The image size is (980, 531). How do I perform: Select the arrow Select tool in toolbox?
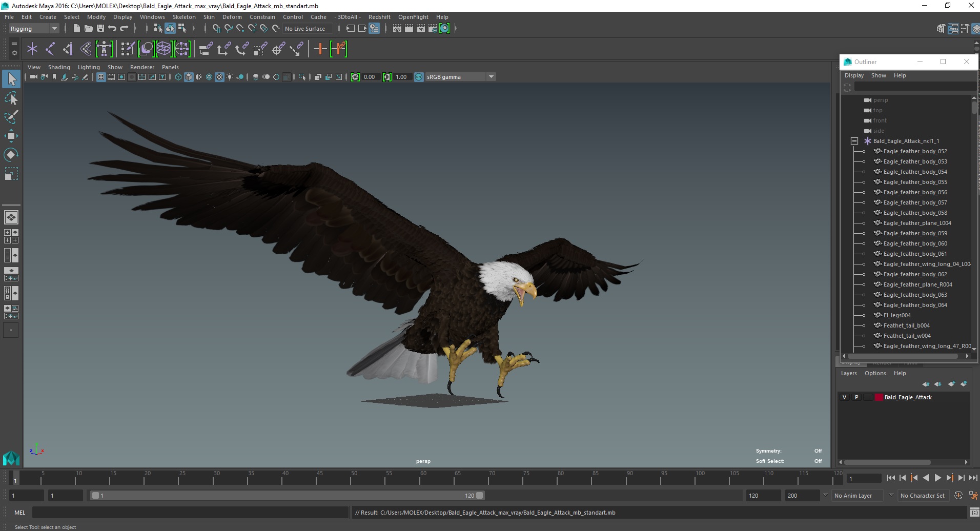(11, 78)
